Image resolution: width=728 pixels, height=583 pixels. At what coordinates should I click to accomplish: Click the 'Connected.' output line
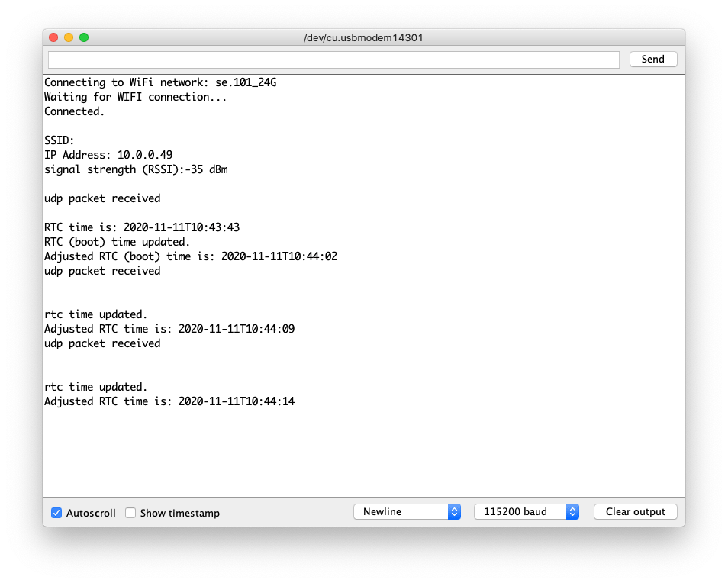(x=74, y=111)
